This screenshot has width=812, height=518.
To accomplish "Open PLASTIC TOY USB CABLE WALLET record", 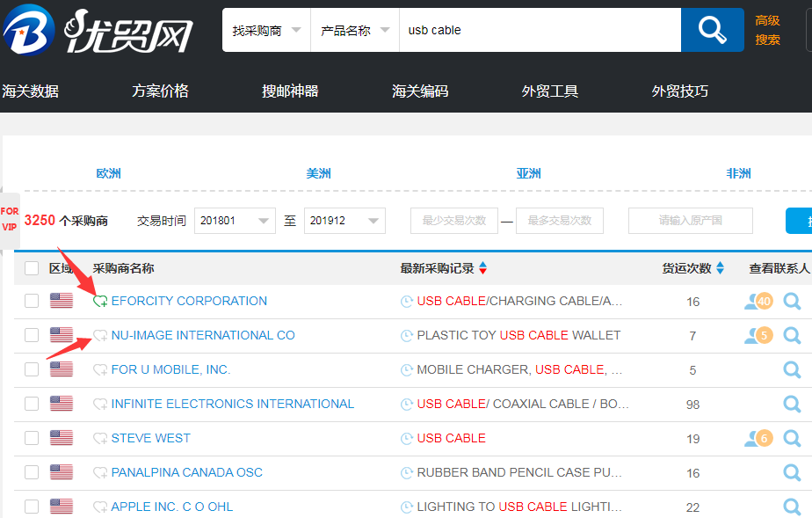I will pyautogui.click(x=518, y=335).
